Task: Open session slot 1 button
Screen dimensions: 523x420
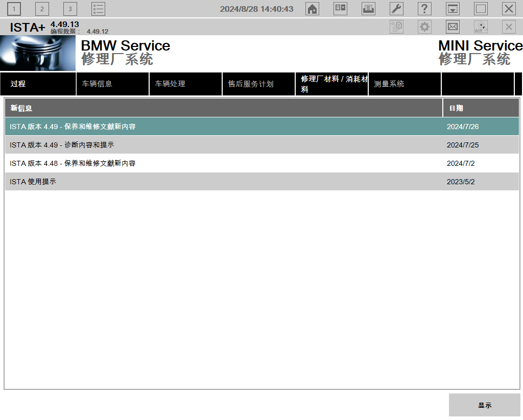Action: click(14, 9)
